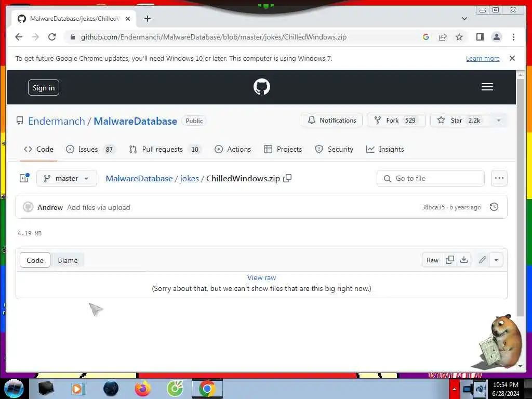Viewport: 532px width, 399px height.
Task: Toggle the Chrome side panel icon
Action: (480, 37)
